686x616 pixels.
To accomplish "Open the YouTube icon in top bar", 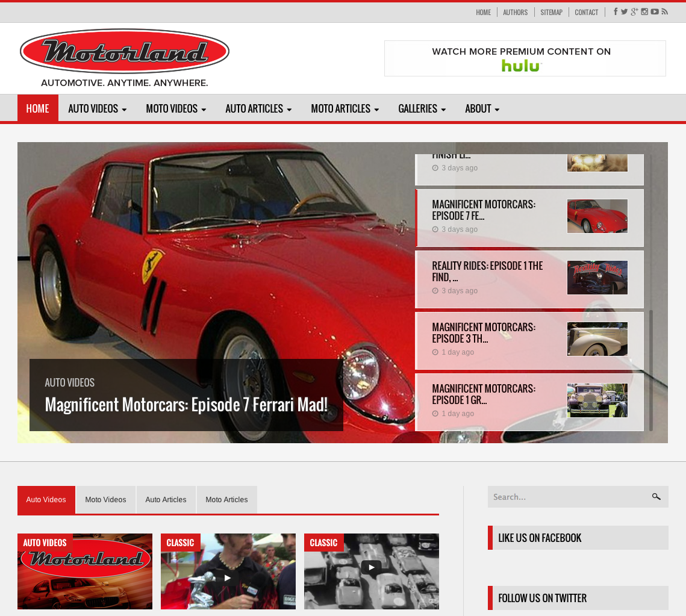I will click(x=655, y=12).
